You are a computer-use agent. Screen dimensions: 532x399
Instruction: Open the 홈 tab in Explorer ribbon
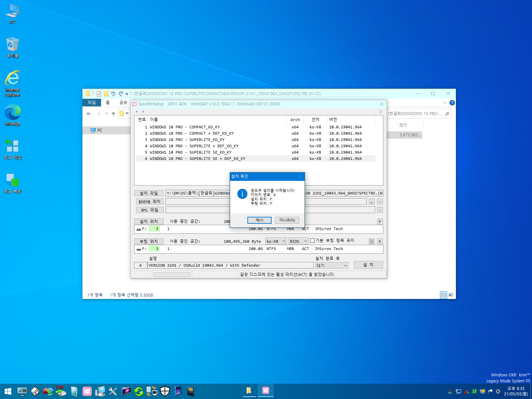tap(108, 102)
